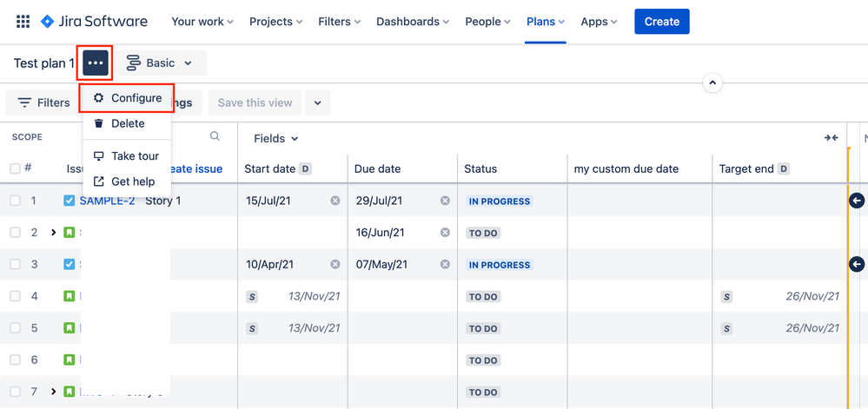The image size is (868, 409).
Task: Click the green issue icon in row 4
Action: (70, 297)
